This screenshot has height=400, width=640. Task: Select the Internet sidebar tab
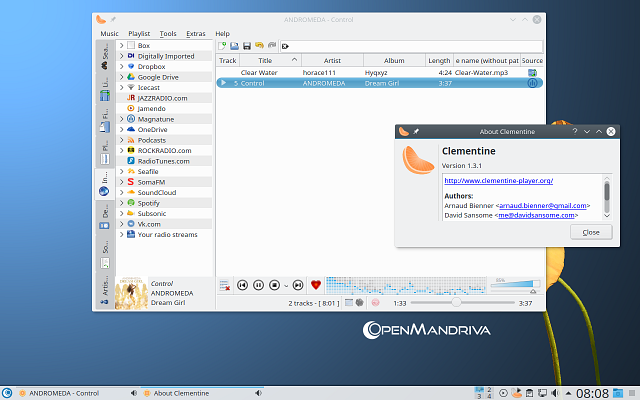pyautogui.click(x=104, y=184)
